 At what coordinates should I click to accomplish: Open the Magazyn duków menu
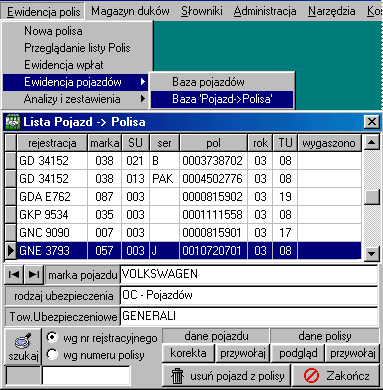pos(130,11)
